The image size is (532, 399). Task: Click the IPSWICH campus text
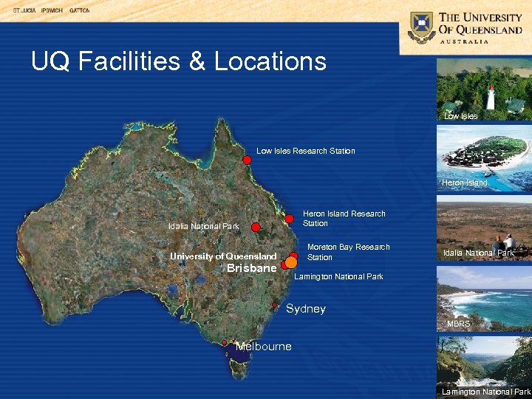(x=52, y=10)
